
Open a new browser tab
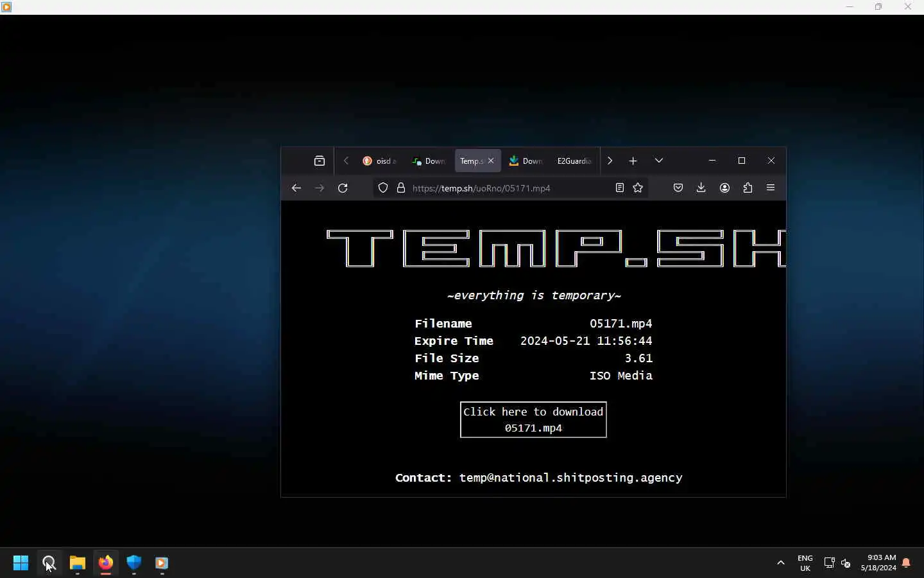point(633,161)
